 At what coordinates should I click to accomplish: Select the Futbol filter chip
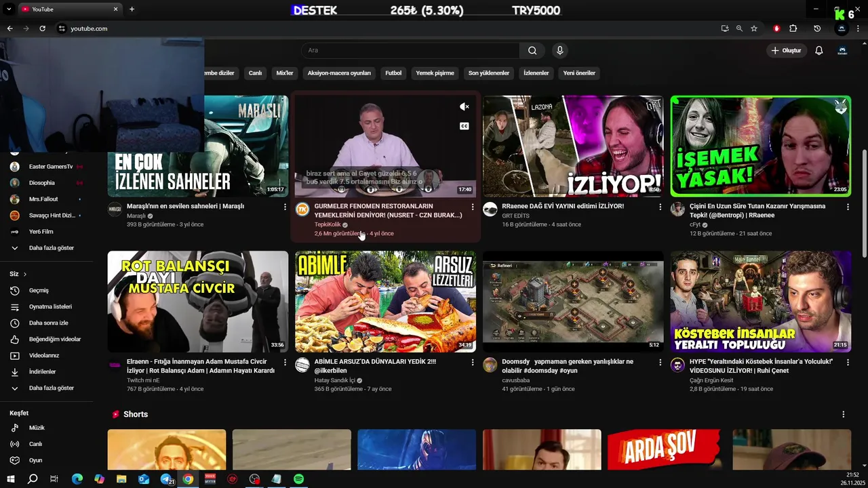point(393,73)
